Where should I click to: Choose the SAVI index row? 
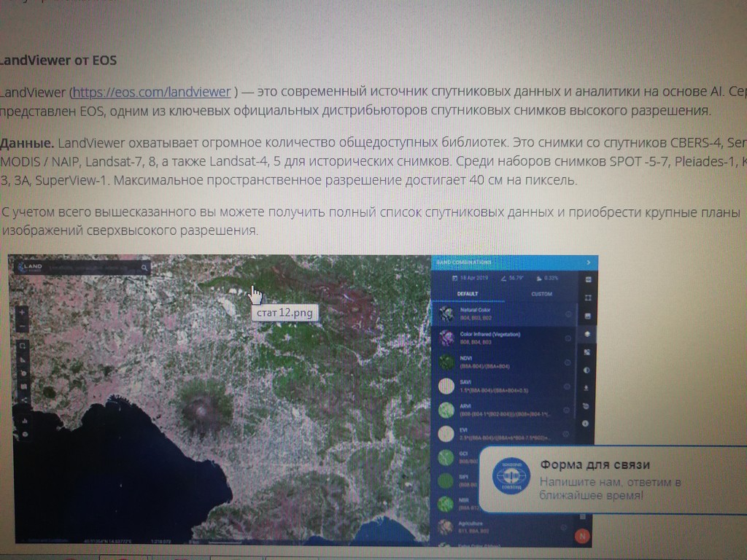(503, 386)
